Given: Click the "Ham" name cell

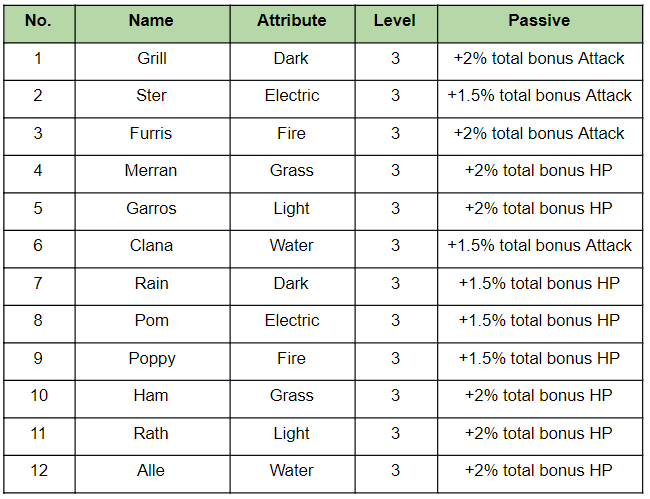Looking at the screenshot, I should click(x=151, y=396).
